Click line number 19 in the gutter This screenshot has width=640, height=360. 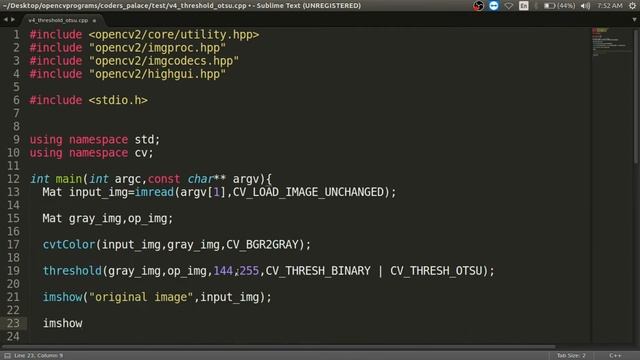[x=13, y=271]
